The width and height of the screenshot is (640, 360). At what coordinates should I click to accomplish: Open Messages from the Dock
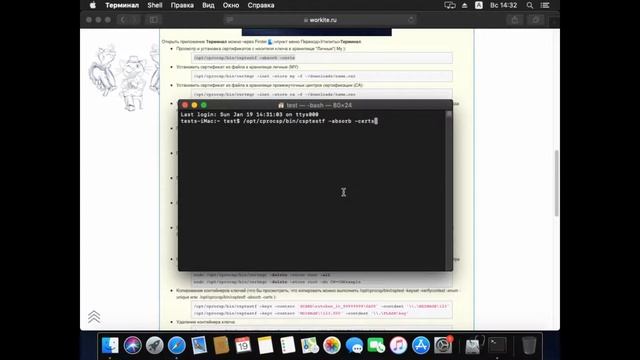pyautogui.click(x=354, y=346)
